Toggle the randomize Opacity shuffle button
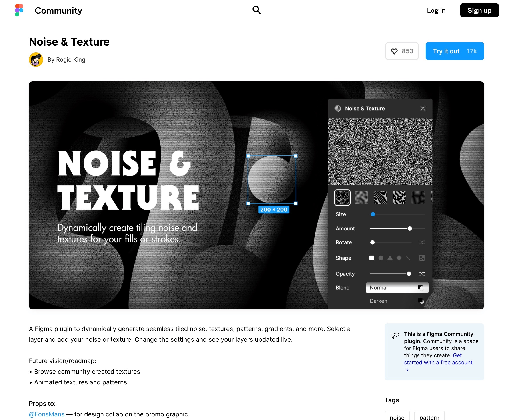Viewport: 513px width, 420px height. (x=422, y=273)
